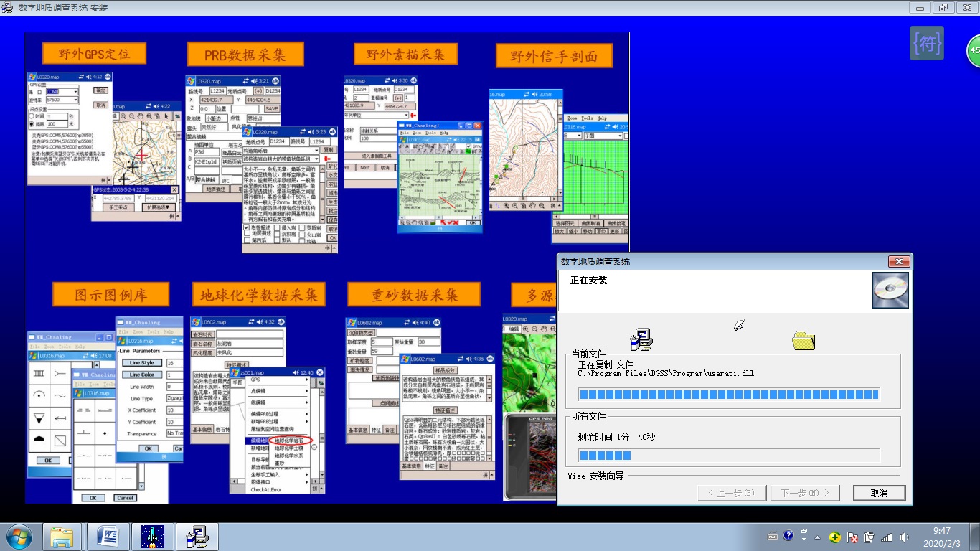Close the main 数字地质调查系统 安装 window
The width and height of the screenshot is (980, 551).
[966, 7]
